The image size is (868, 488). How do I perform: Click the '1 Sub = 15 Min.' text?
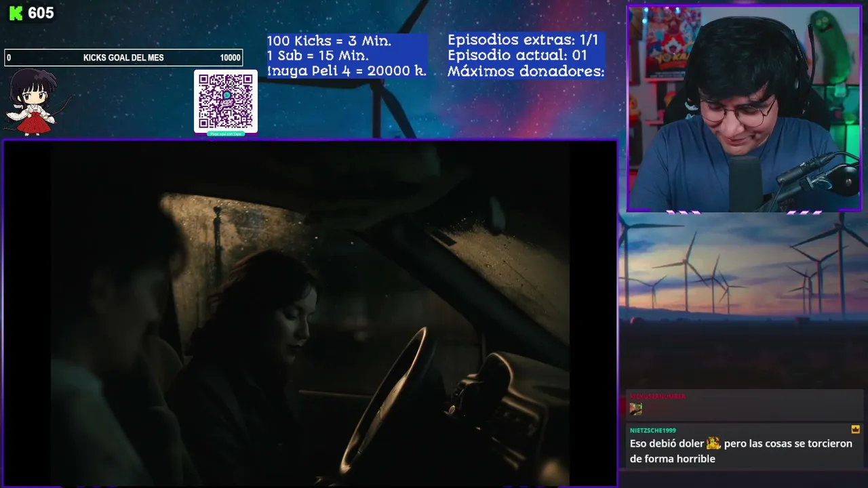317,56
